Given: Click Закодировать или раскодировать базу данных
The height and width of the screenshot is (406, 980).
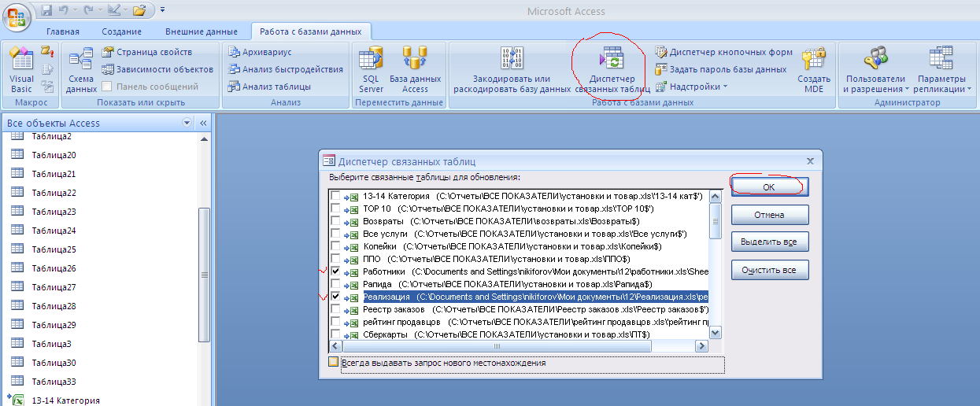Looking at the screenshot, I should [512, 69].
